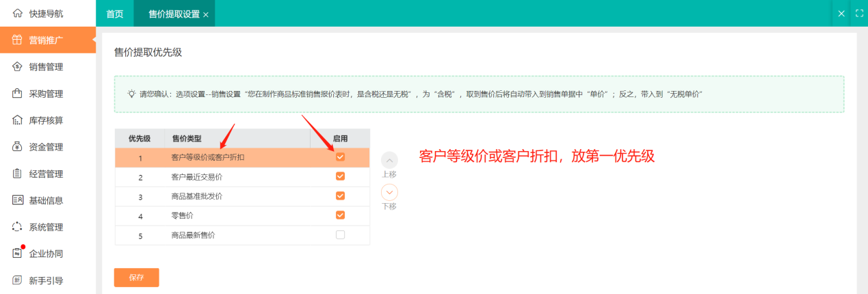Select row 零售价

point(242,216)
